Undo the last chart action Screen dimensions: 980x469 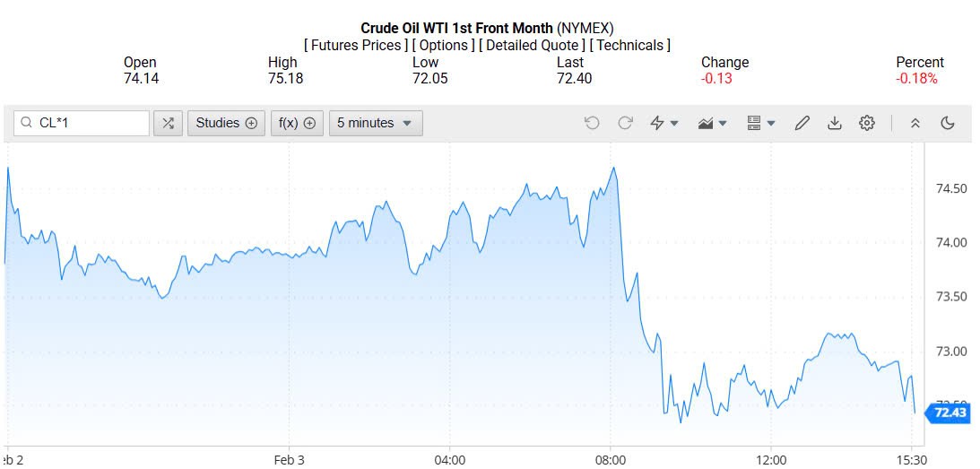(x=592, y=123)
